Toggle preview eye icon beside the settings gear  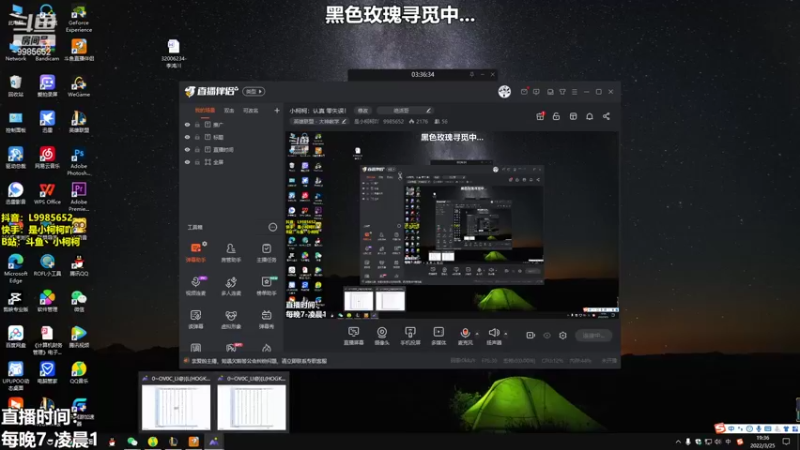pyautogui.click(x=547, y=335)
